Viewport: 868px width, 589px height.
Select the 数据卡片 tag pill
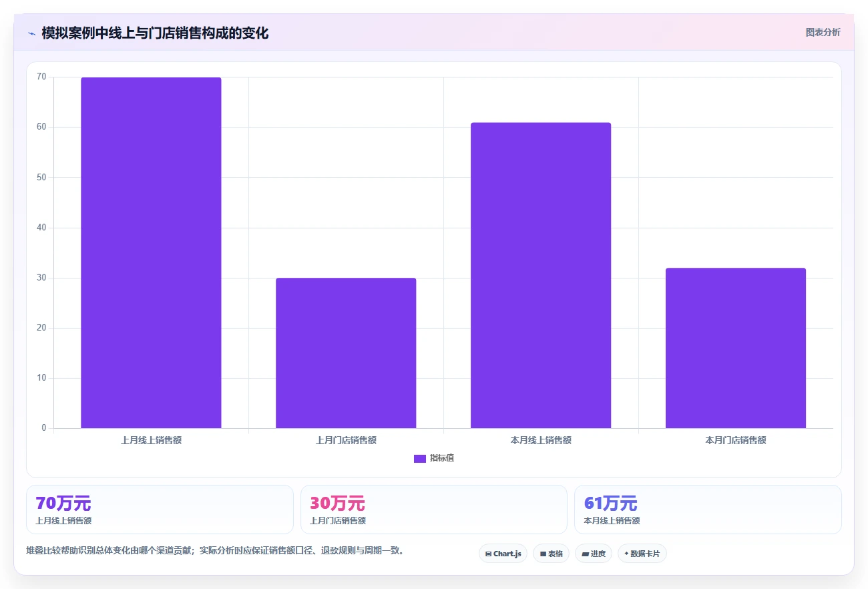click(x=642, y=554)
